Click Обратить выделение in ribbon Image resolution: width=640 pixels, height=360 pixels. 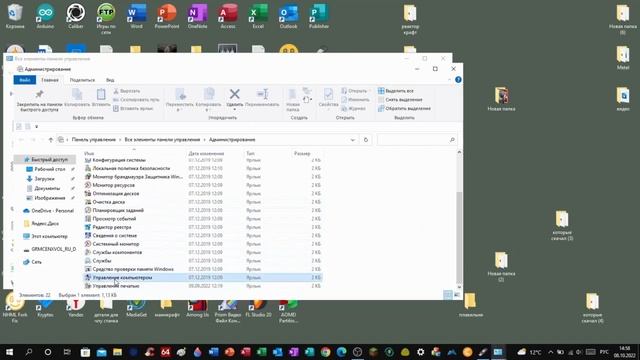pos(404,109)
